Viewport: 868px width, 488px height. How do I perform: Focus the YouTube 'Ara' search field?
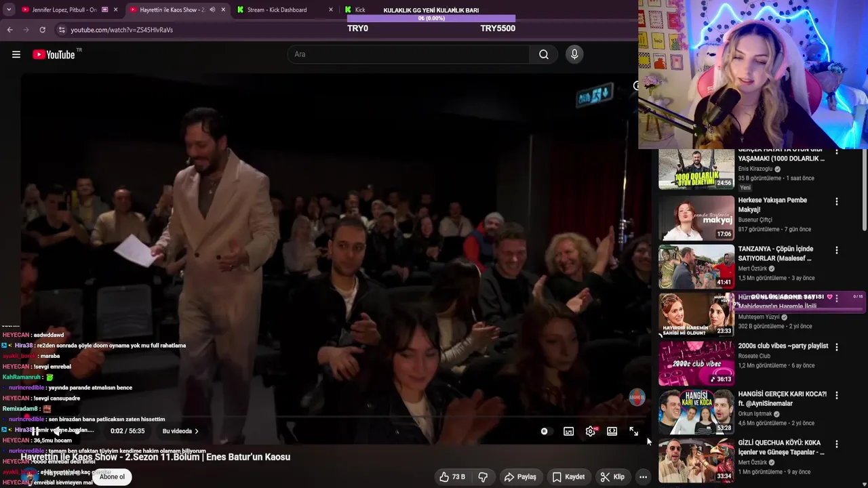pos(408,54)
